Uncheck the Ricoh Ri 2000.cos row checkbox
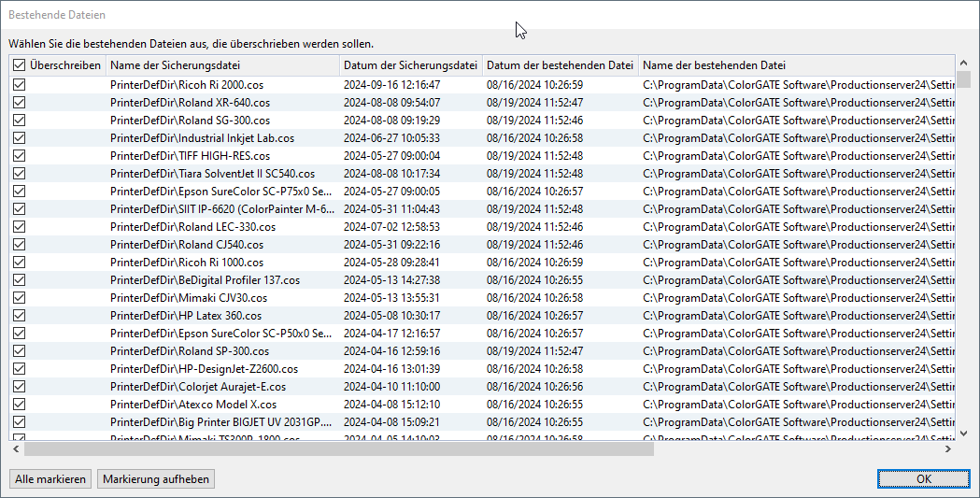This screenshot has height=498, width=980. tap(19, 85)
